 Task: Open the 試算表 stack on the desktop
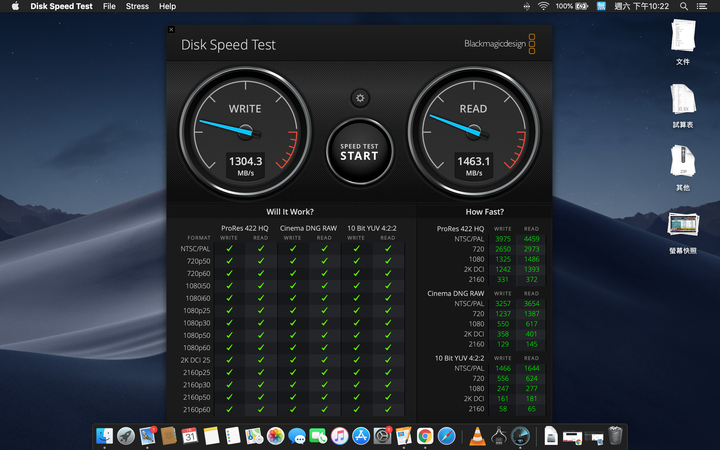[x=683, y=106]
